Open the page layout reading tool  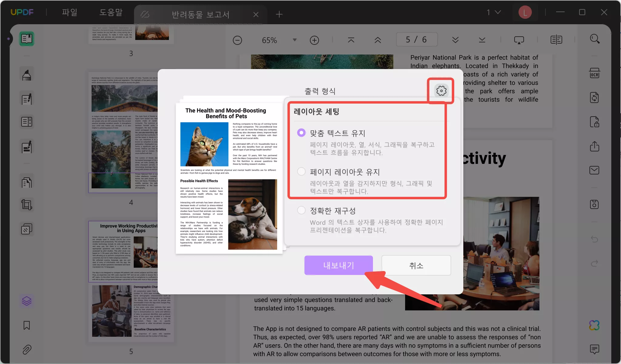pyautogui.click(x=27, y=122)
